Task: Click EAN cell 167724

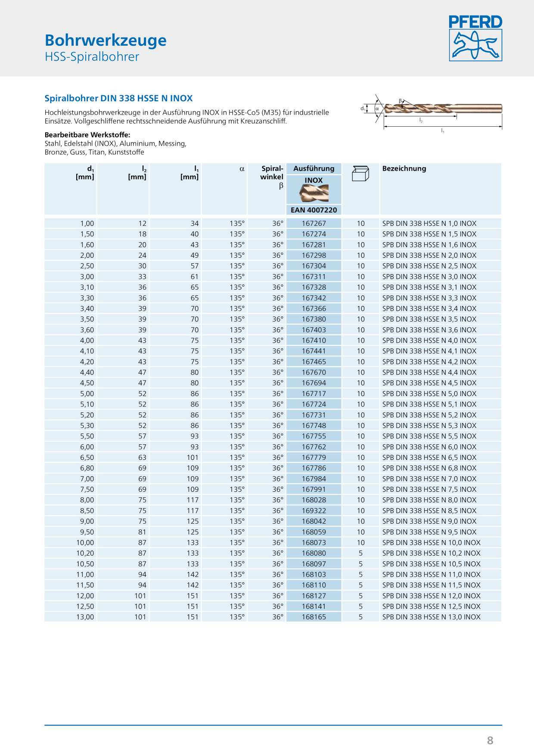Action: pyautogui.click(x=314, y=404)
